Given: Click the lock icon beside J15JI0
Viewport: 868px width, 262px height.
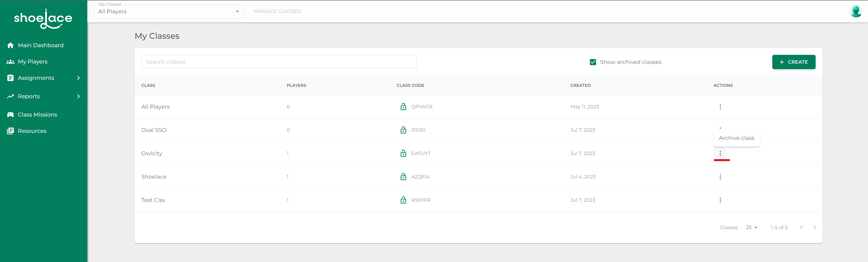Looking at the screenshot, I should [x=403, y=130].
